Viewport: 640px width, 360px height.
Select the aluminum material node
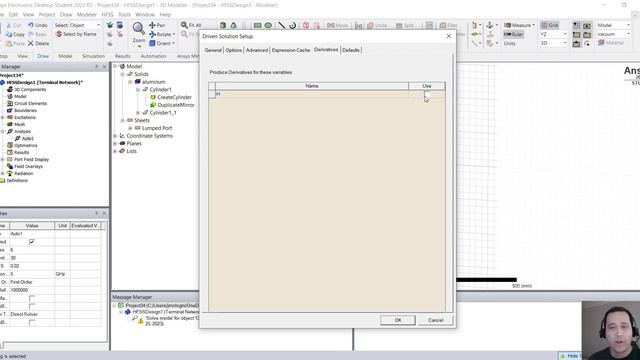click(153, 82)
